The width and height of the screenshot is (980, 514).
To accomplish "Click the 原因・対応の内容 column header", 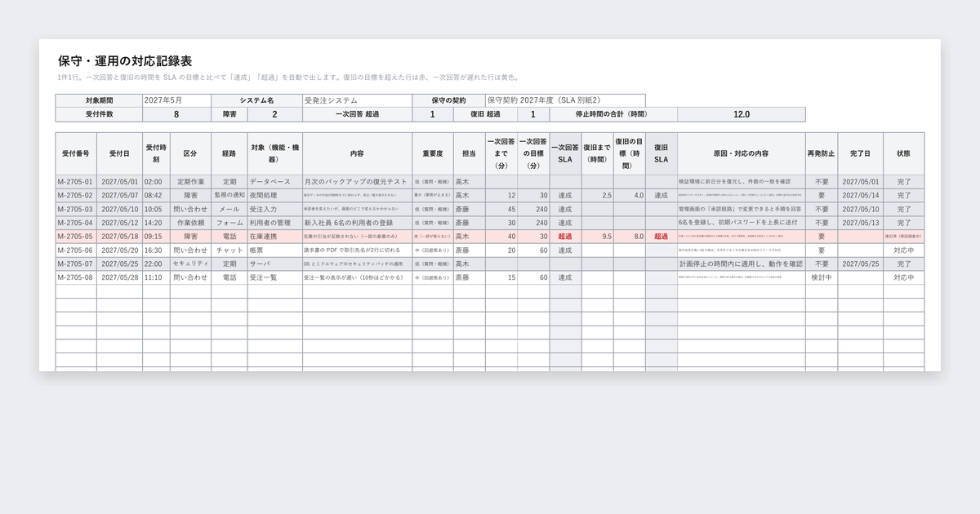I will (742, 153).
